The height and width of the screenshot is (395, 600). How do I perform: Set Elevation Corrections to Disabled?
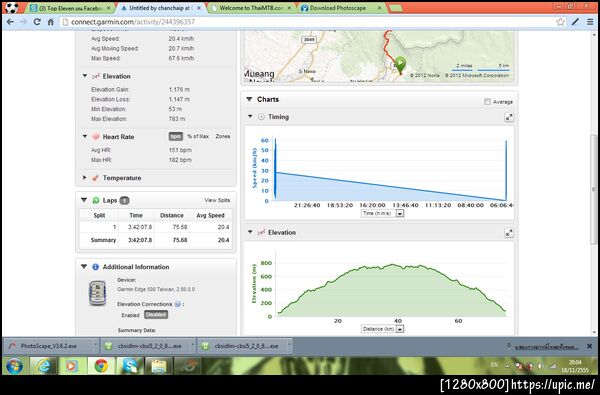tap(156, 315)
